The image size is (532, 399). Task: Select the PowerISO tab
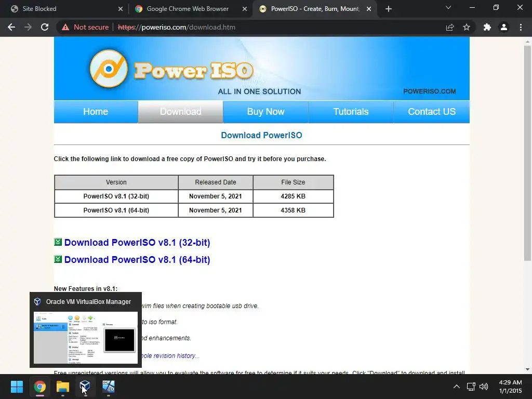pyautogui.click(x=314, y=9)
